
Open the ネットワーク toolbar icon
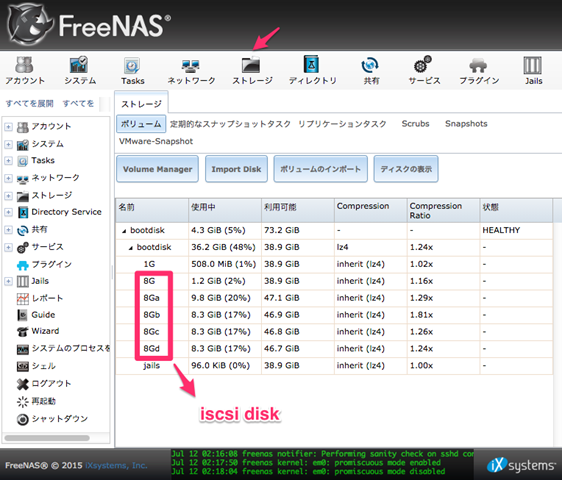(x=191, y=71)
